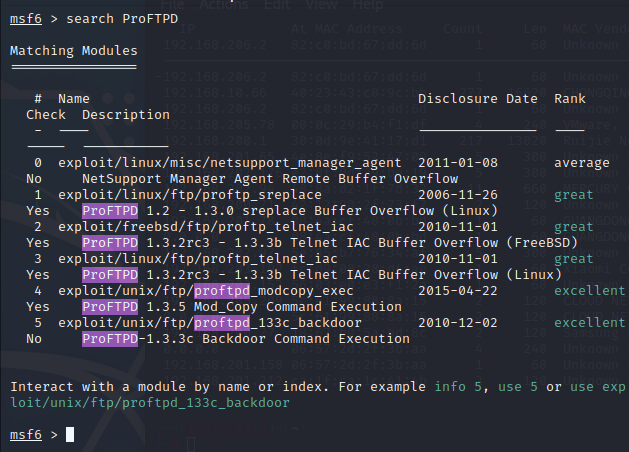Click the disclosure date 2011-01-08
The width and height of the screenshot is (629, 452).
(458, 163)
